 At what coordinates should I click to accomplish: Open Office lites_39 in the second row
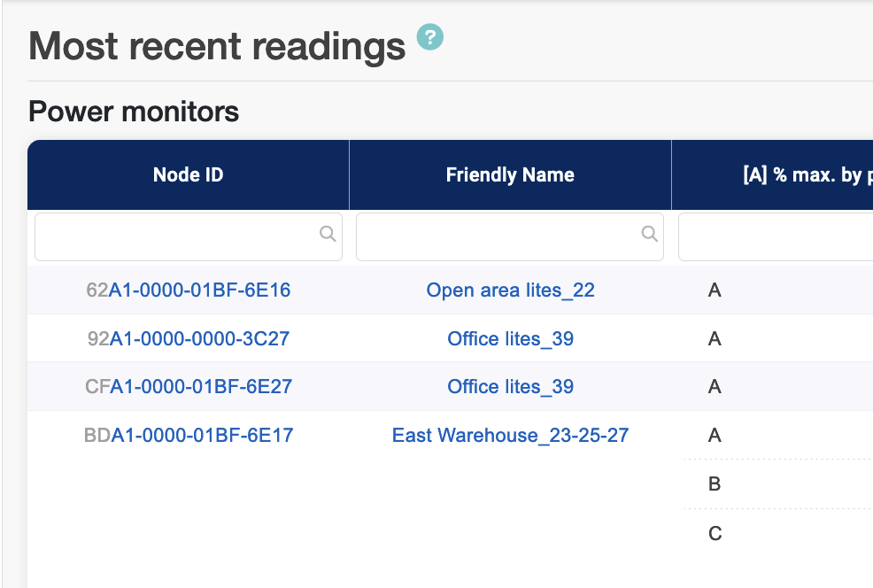click(510, 338)
